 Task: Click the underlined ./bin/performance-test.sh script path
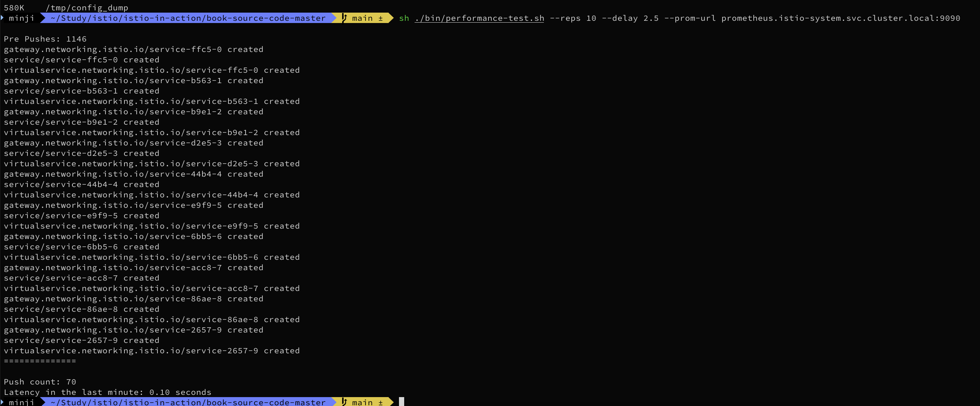(479, 18)
